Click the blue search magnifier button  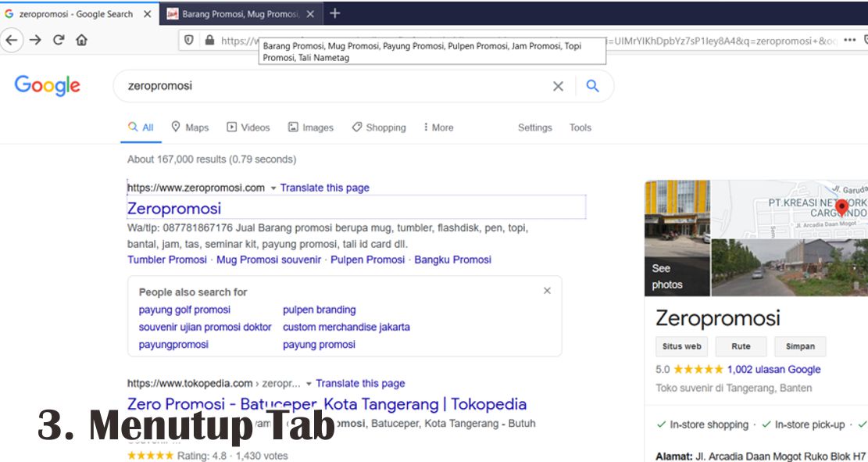593,86
